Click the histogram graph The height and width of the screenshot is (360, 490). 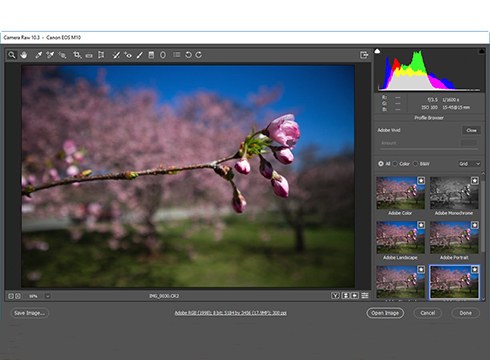429,70
